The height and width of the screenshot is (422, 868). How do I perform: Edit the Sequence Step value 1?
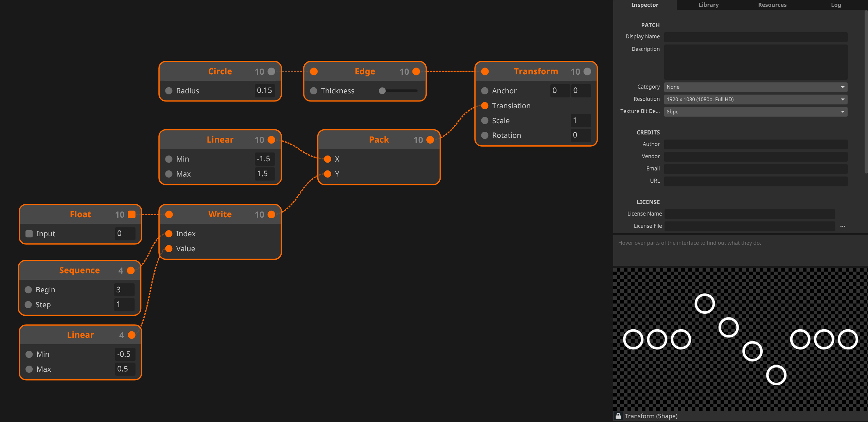pos(124,305)
